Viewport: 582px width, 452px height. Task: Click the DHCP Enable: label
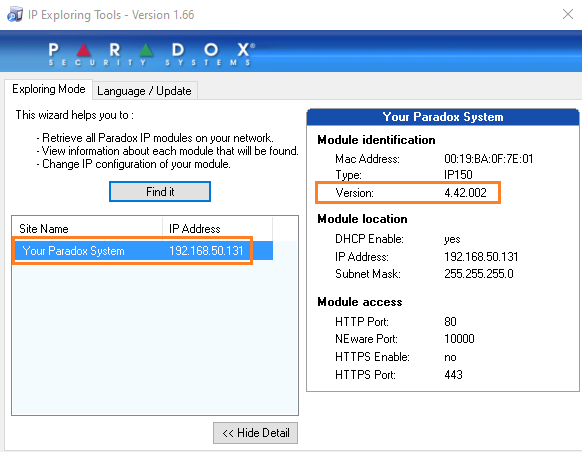(369, 239)
